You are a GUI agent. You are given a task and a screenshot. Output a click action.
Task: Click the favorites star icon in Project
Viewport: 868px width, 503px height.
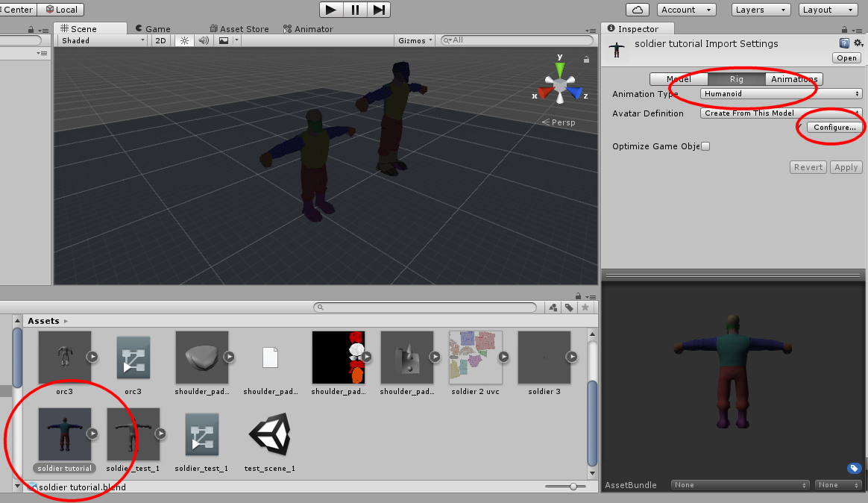(x=585, y=307)
